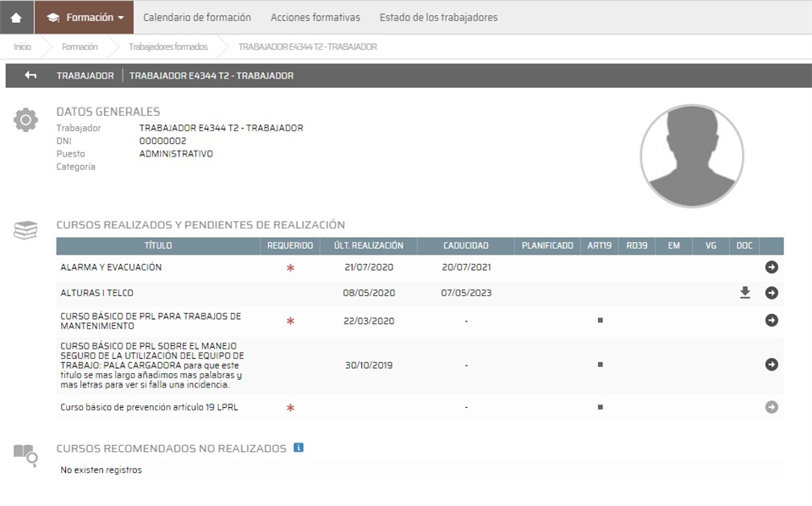This screenshot has height=506, width=812.
Task: Open Estado de los trabajadores
Action: (x=438, y=17)
